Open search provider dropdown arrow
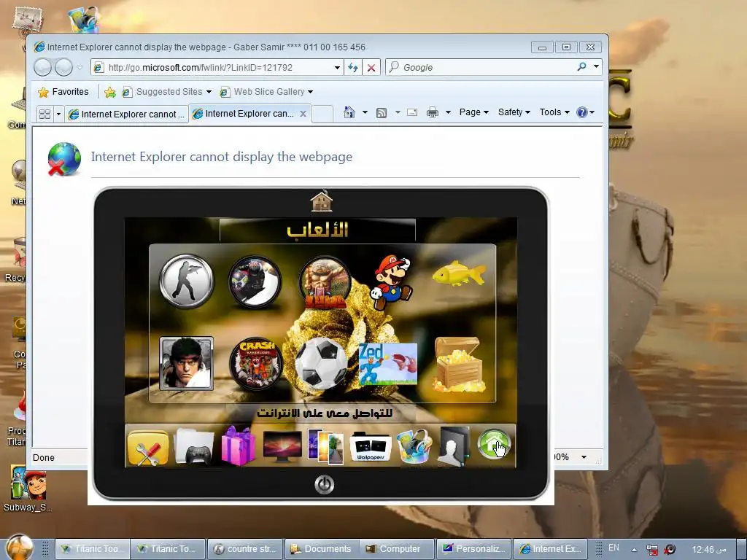747x560 pixels. [596, 67]
